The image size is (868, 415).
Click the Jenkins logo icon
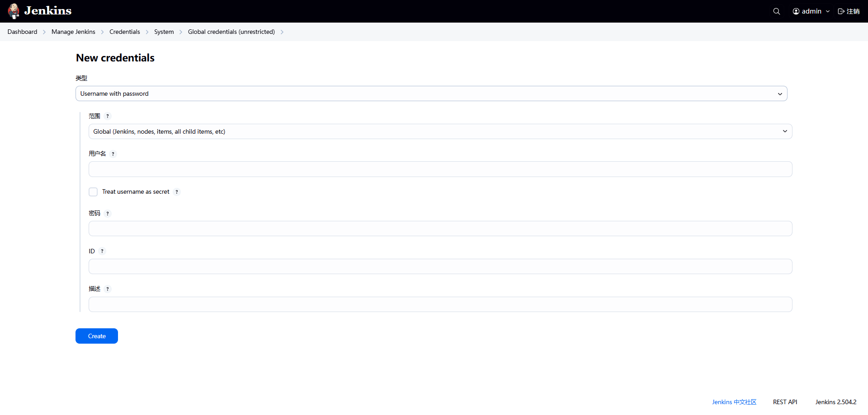tap(14, 11)
